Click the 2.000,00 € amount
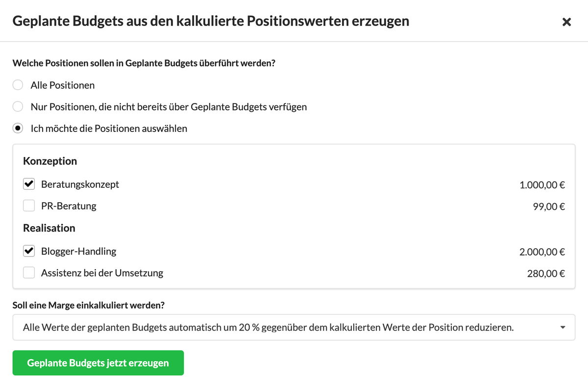The image size is (588, 388). coord(542,252)
